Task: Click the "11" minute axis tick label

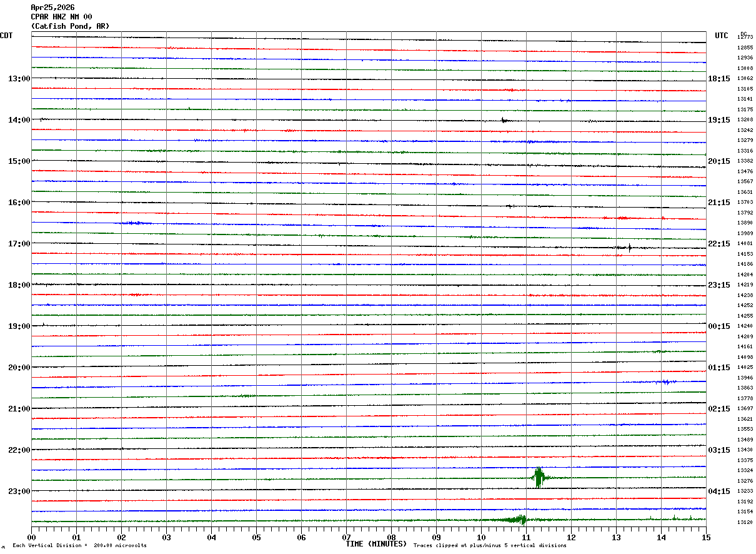Action: click(x=526, y=538)
